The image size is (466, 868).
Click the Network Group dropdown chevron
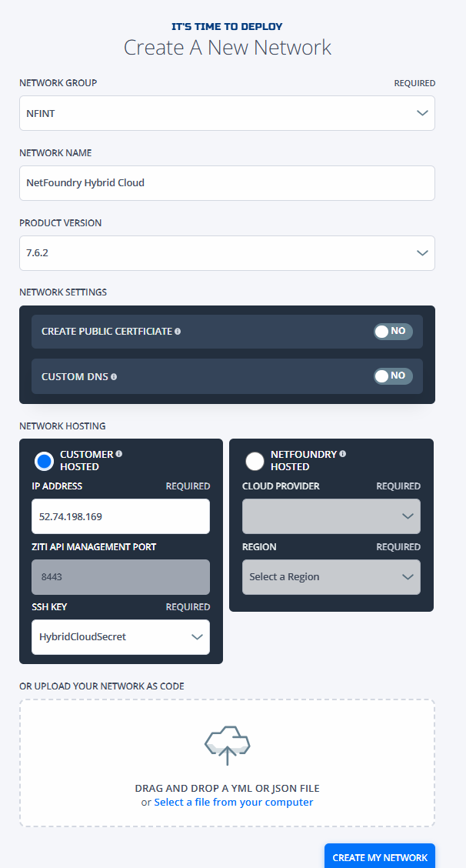pos(422,113)
